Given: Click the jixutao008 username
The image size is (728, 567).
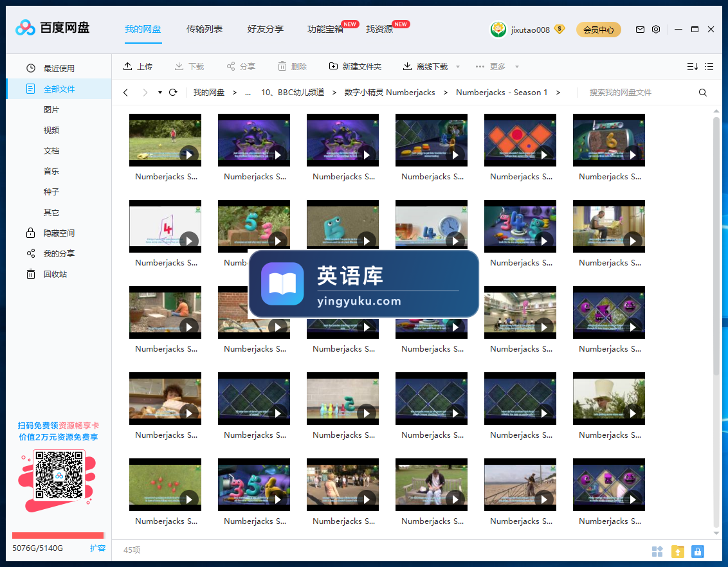Looking at the screenshot, I should point(530,30).
